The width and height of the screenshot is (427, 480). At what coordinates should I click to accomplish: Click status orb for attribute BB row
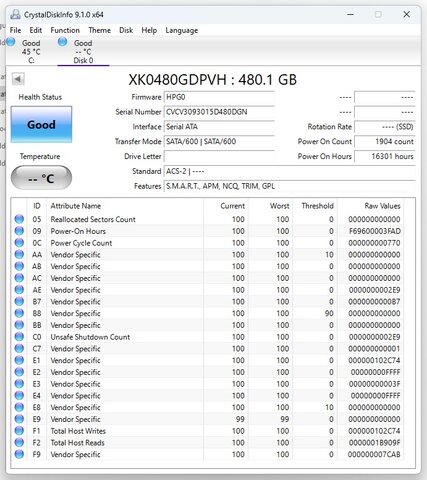[19, 325]
